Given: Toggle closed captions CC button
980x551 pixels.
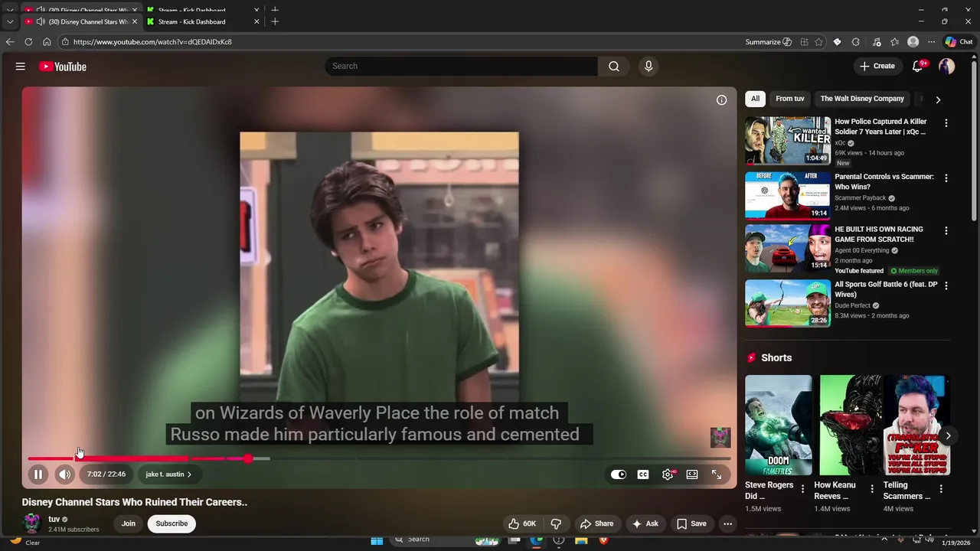Looking at the screenshot, I should (x=643, y=474).
